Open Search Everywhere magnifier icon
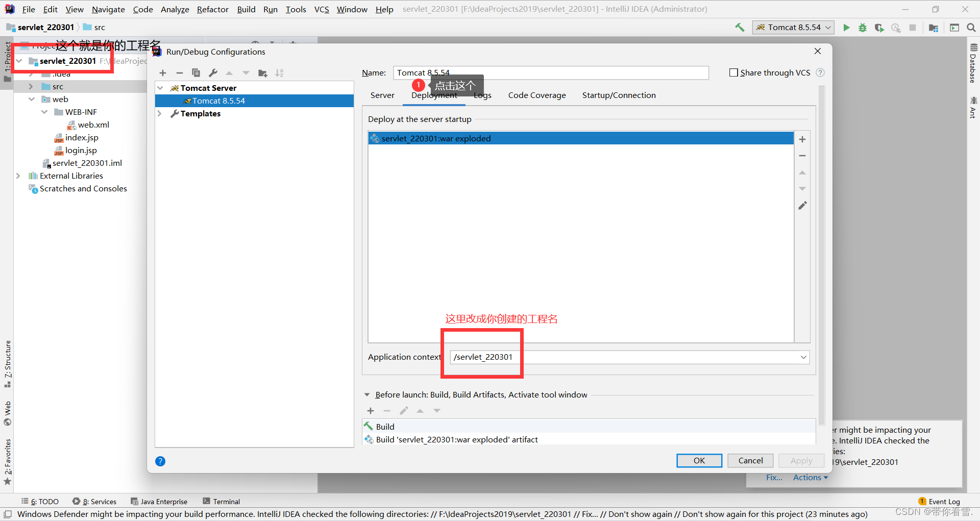The height and width of the screenshot is (521, 980). (971, 28)
